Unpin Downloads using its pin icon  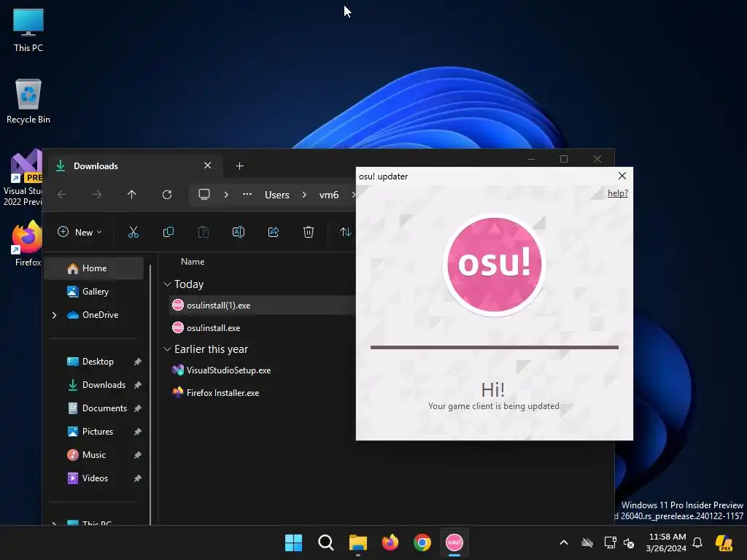137,385
